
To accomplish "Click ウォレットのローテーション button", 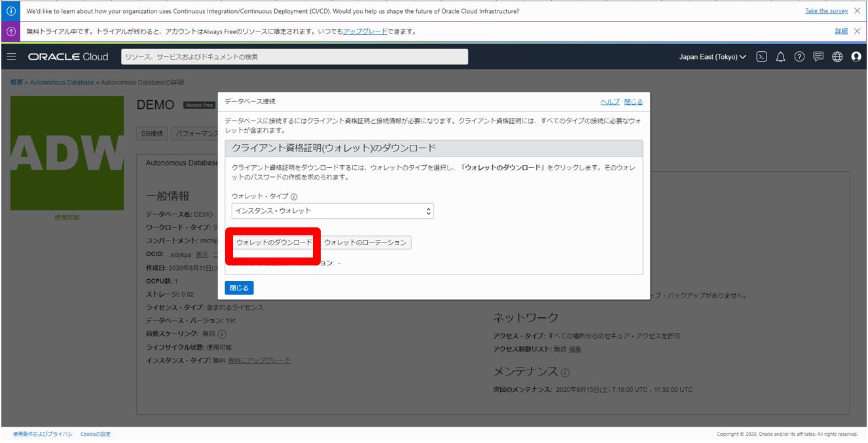I will pos(365,242).
